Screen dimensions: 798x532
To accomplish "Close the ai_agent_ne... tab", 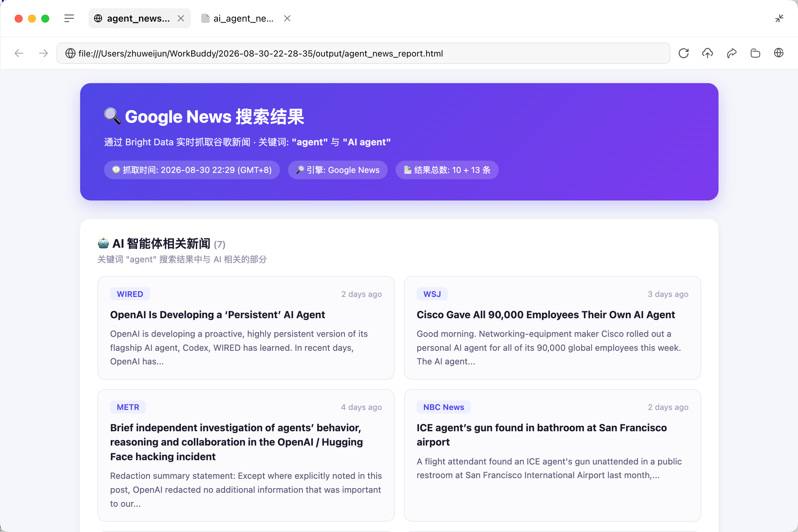I will (x=287, y=18).
